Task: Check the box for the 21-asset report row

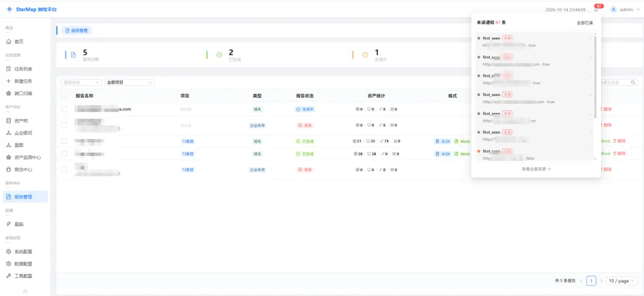Action: 64,141
